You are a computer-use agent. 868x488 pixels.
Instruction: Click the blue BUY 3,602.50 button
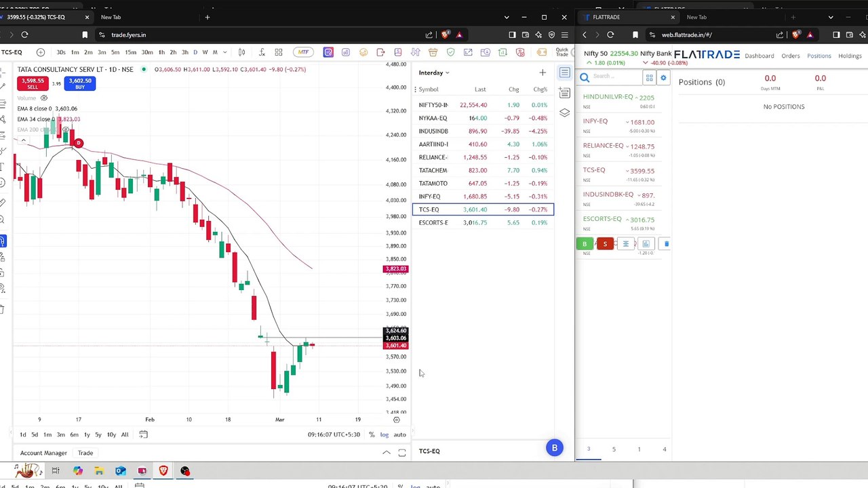tap(80, 84)
